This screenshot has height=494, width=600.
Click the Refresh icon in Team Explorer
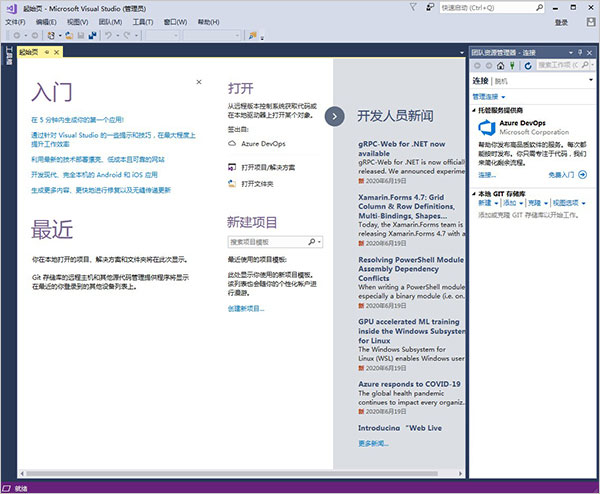click(528, 66)
